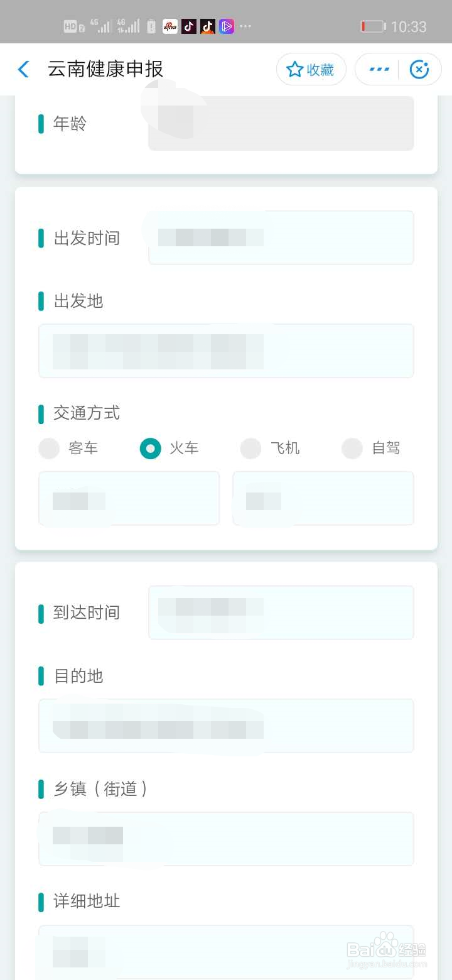Tap the Sina app notification icon
The height and width of the screenshot is (980, 452).
click(x=170, y=26)
